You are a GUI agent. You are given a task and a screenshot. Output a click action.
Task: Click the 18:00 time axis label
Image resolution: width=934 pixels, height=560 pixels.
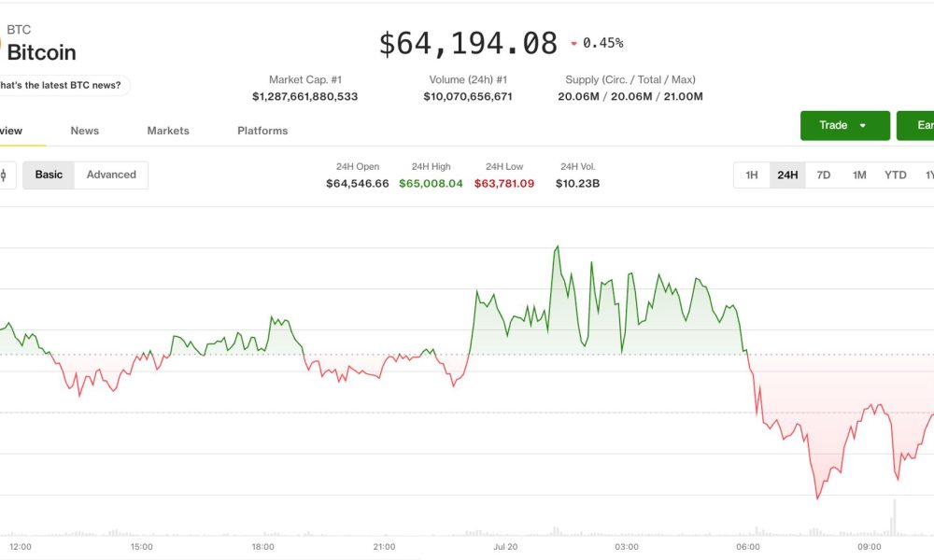point(262,547)
